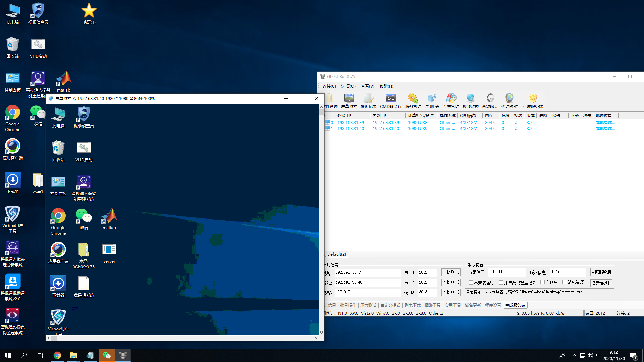Check the 自删除 option
Screen dimensions: 644x362
point(542,282)
